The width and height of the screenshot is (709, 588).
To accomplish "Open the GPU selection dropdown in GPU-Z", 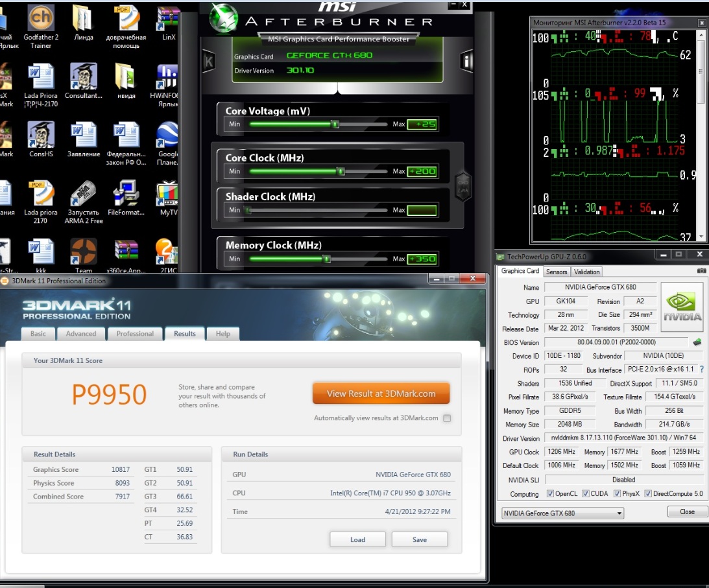I will point(562,513).
